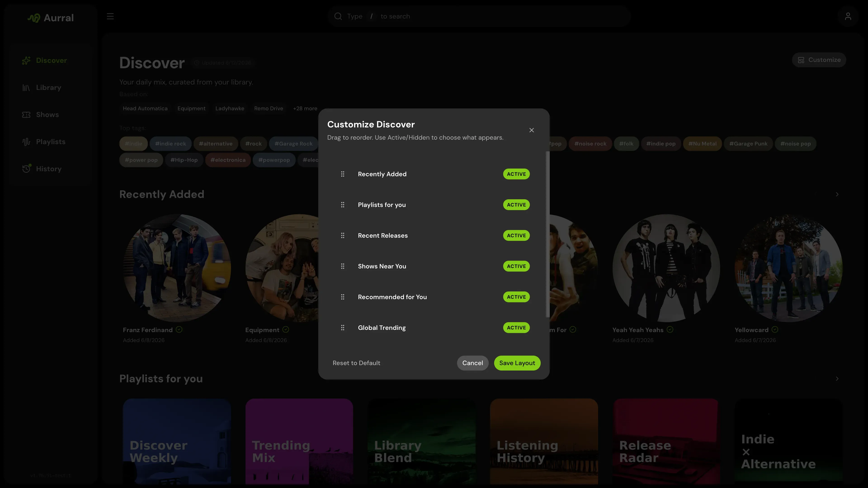Expand Playlists for you section chevron

coord(837,379)
